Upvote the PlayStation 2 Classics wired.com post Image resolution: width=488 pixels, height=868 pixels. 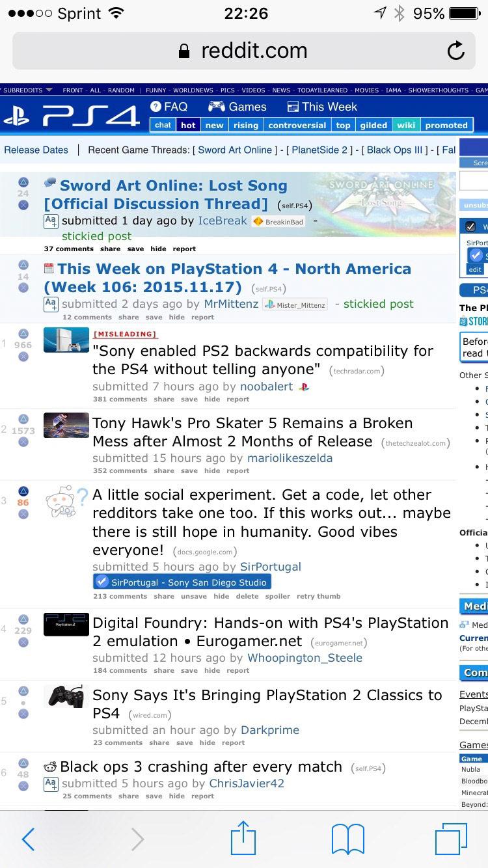coord(23,690)
